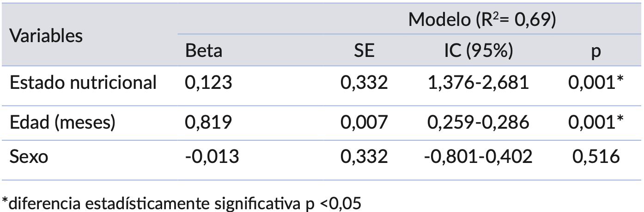Screen dimensions: 644x212
Task: Click the Estado nutricional row label
Action: point(83,83)
